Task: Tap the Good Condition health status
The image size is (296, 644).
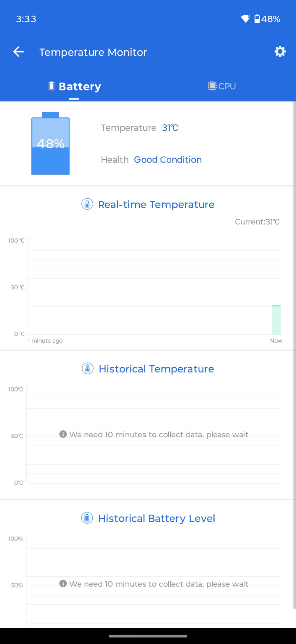Action: coord(168,160)
